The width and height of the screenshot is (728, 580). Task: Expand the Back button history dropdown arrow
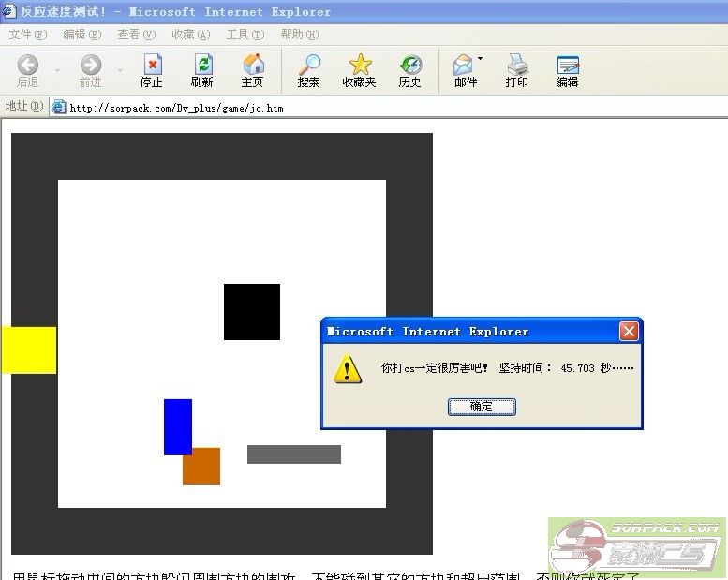point(57,70)
